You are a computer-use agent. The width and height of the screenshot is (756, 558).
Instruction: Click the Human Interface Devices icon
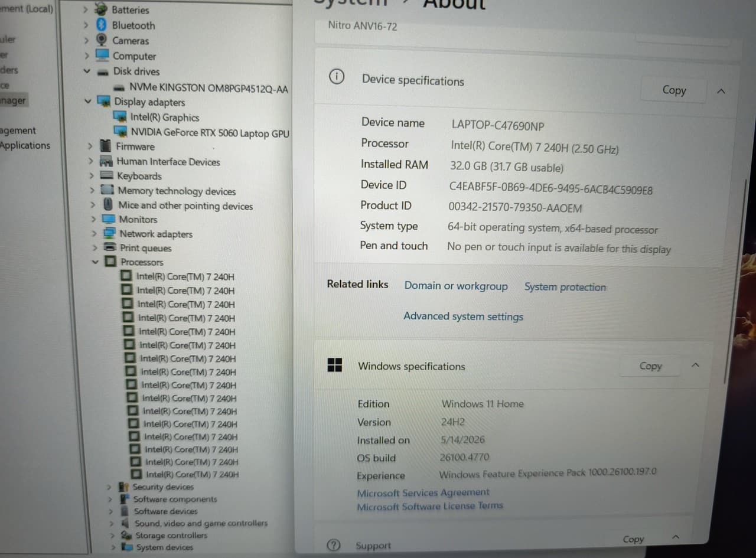pyautogui.click(x=106, y=161)
